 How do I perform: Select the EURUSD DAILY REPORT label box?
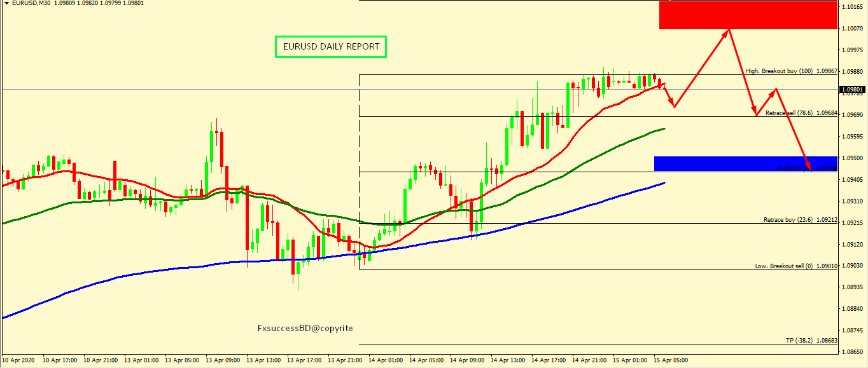click(x=330, y=46)
